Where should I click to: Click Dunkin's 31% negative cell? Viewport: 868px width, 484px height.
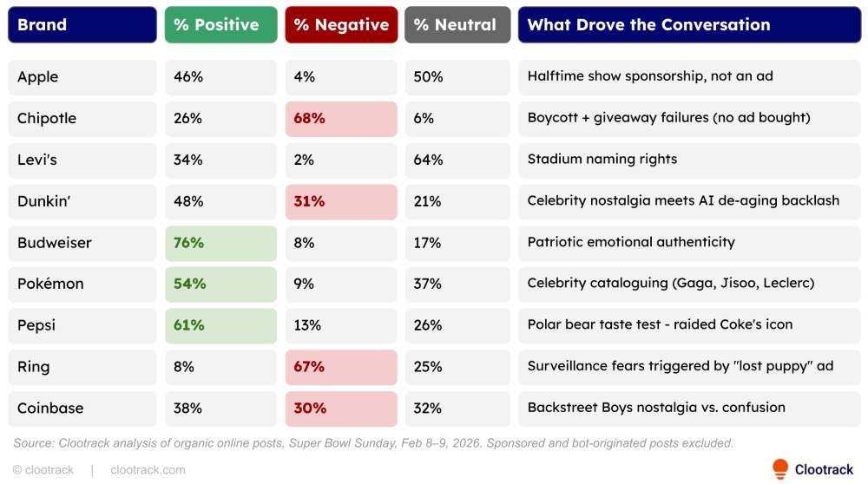[341, 201]
